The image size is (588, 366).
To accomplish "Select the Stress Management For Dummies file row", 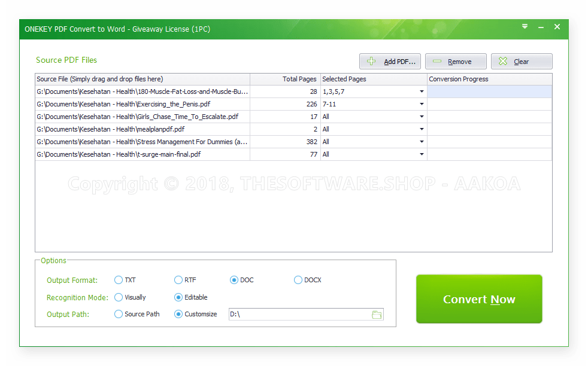I will [143, 142].
